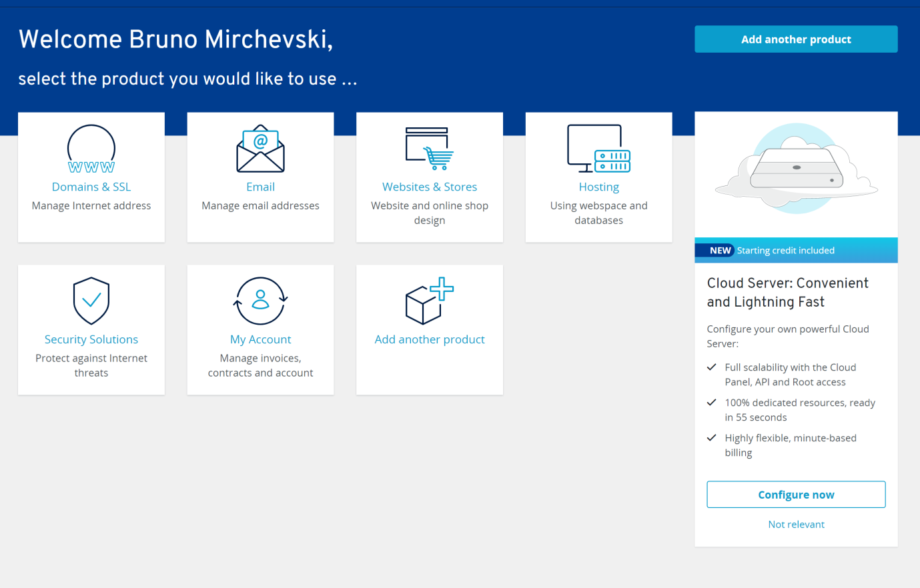The width and height of the screenshot is (920, 588).
Task: Click the Highly flexible, minute-based billing bullet
Action: 791,445
